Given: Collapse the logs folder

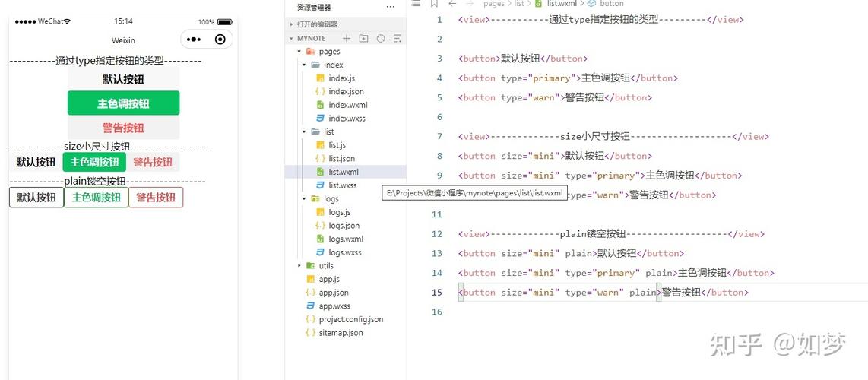Looking at the screenshot, I should (x=331, y=199).
